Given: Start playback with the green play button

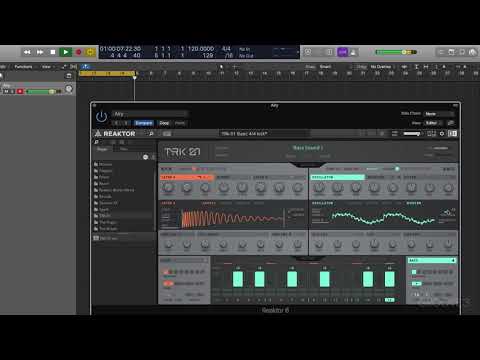Looking at the screenshot, I should coord(66,52).
